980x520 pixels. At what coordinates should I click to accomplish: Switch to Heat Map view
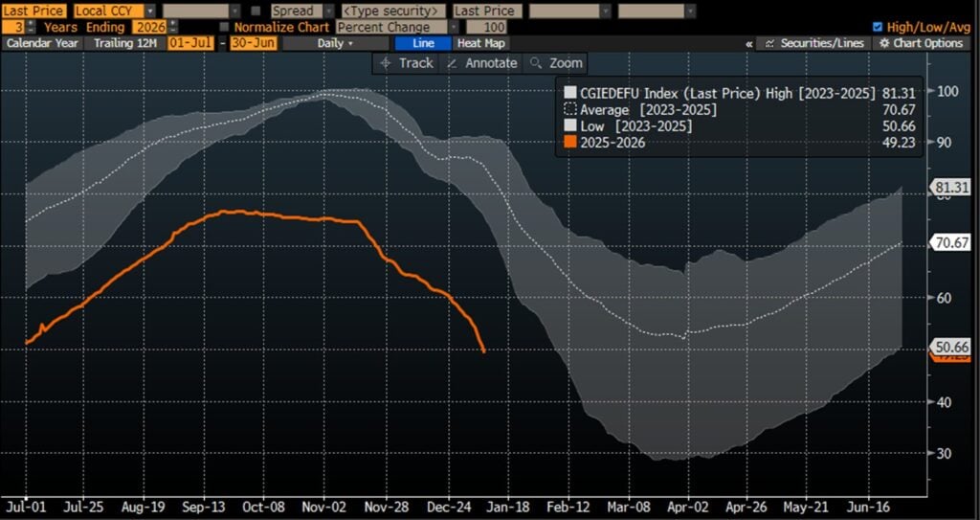point(482,43)
